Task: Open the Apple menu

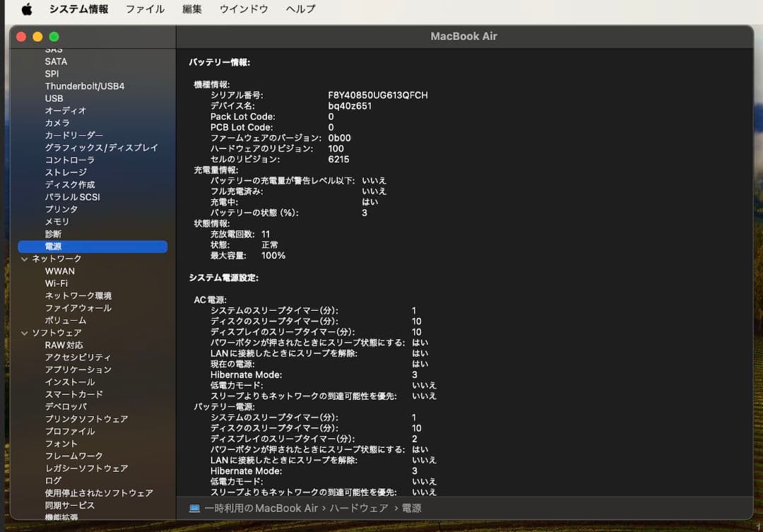Action: coord(26,9)
